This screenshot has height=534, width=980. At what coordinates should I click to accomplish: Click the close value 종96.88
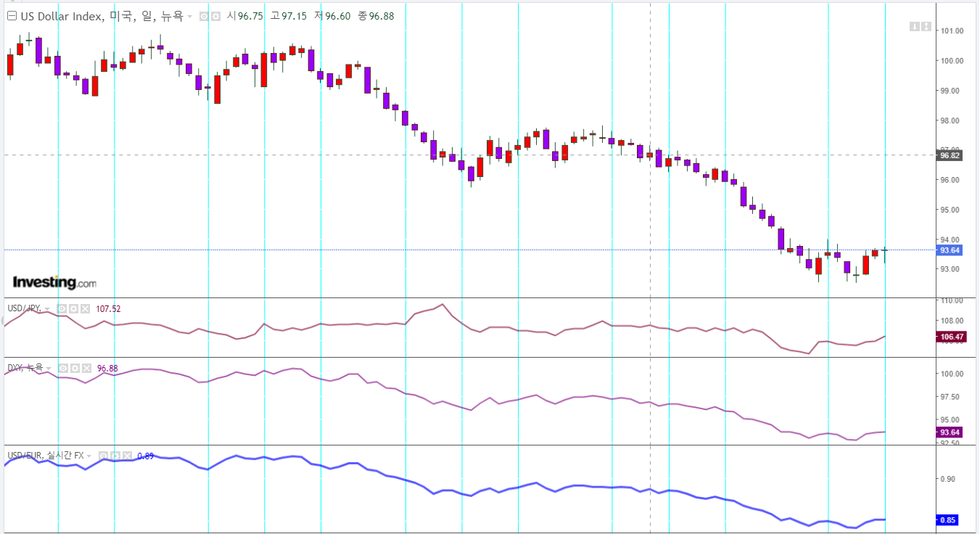pyautogui.click(x=376, y=16)
